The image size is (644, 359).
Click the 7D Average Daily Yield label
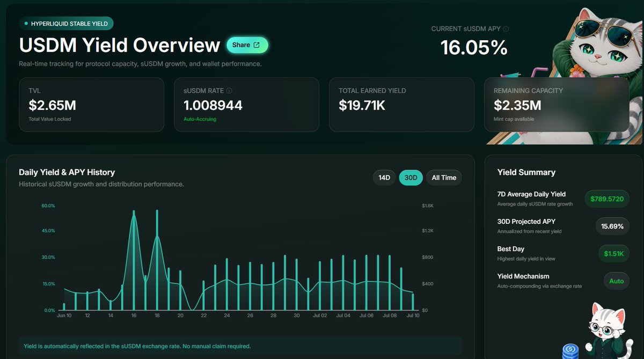pos(531,194)
